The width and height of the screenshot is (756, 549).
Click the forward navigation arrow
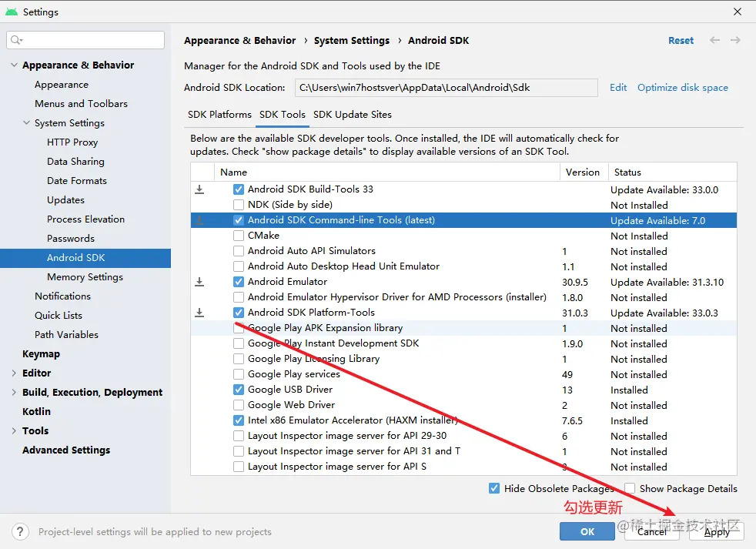click(x=735, y=41)
